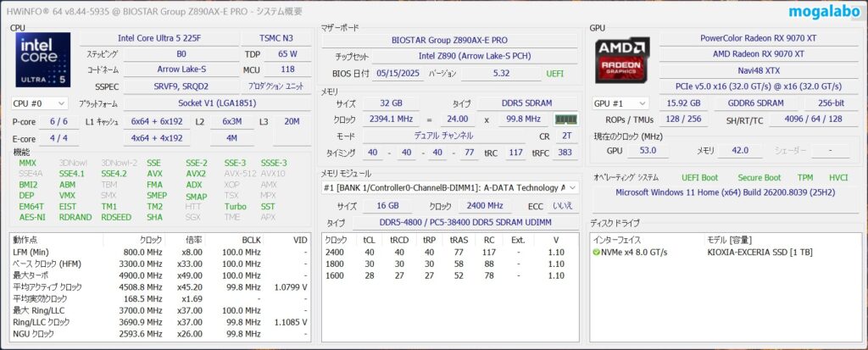The image size is (868, 350).
Task: Click the L1 cache value 6x64 + 6x192
Action: click(x=157, y=121)
